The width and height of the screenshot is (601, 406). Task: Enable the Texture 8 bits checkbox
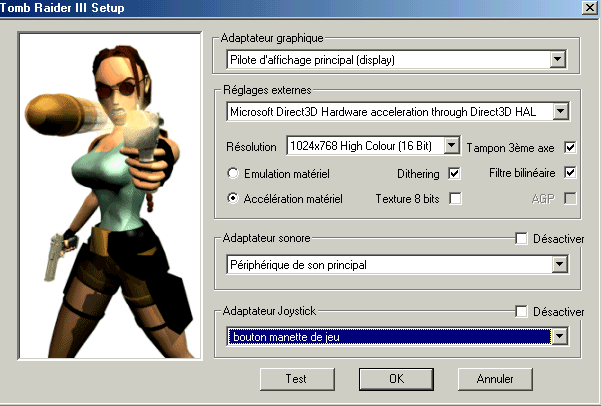coord(455,199)
